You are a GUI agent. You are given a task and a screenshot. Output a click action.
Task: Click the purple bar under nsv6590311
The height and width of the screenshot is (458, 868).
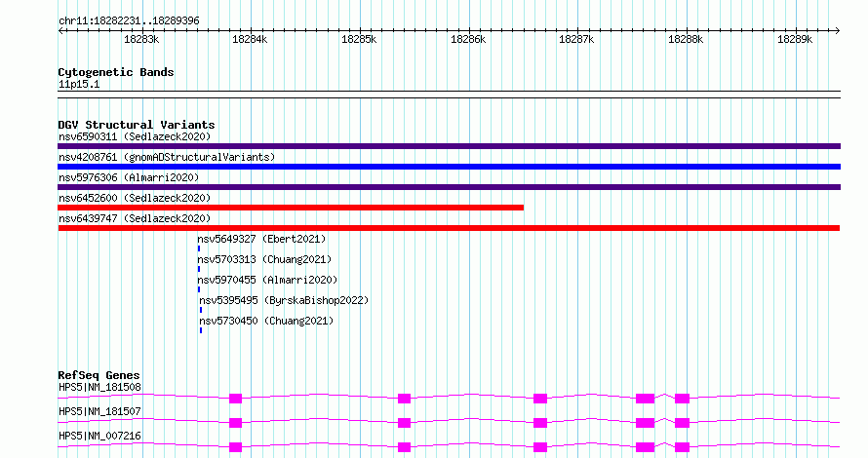click(449, 146)
